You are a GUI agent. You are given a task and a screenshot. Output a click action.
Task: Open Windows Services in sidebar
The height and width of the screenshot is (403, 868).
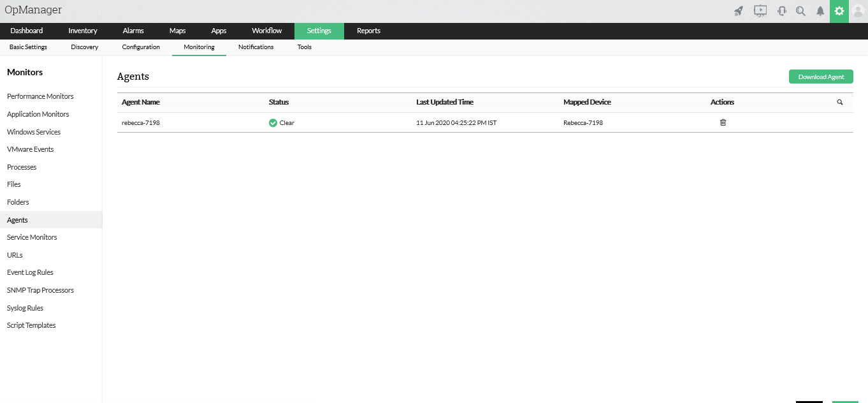(34, 132)
